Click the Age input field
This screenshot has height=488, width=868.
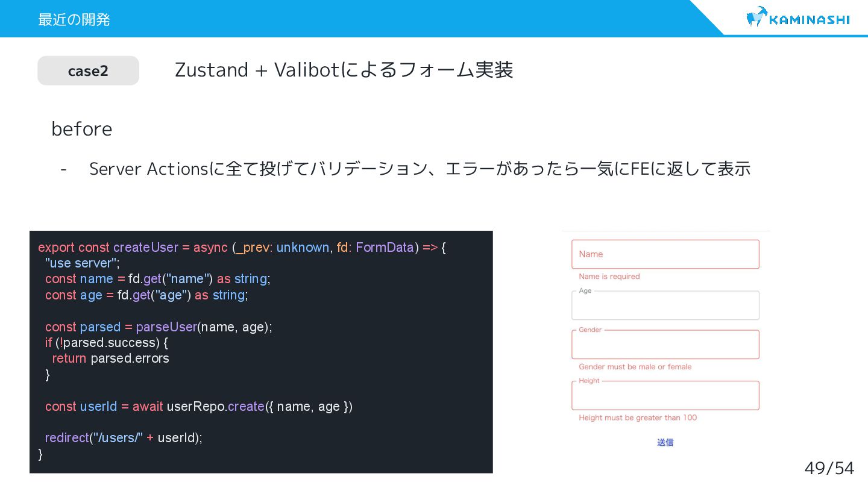(x=665, y=305)
